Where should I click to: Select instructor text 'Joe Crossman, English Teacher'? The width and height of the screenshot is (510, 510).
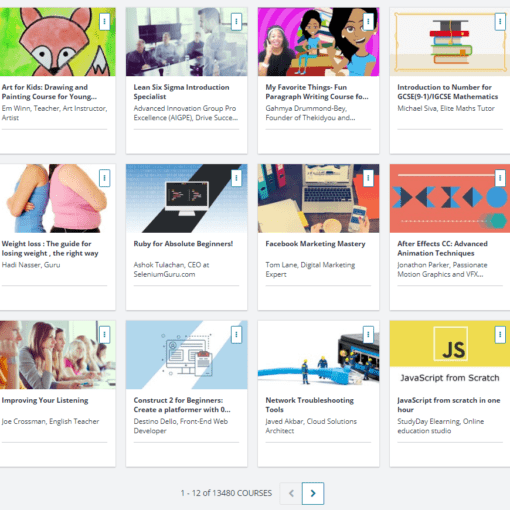click(50, 421)
